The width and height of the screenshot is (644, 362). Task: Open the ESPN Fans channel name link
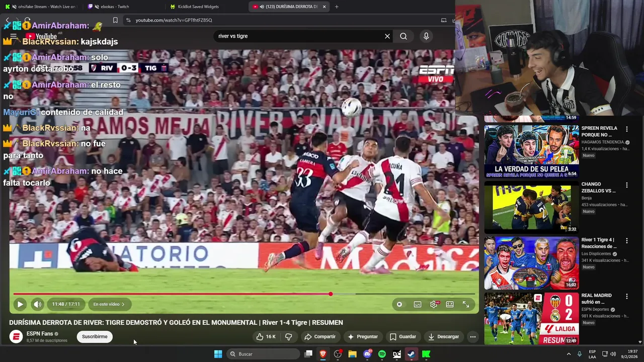(40, 333)
